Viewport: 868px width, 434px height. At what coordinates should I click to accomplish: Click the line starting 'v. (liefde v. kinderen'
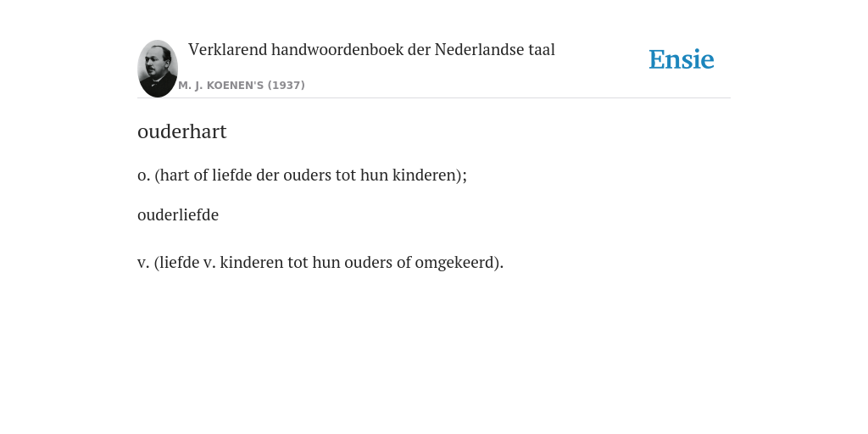coord(320,263)
